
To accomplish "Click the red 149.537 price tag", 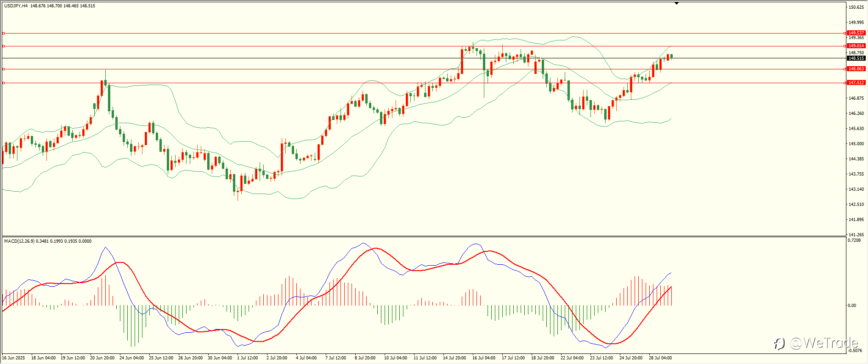I will (856, 33).
